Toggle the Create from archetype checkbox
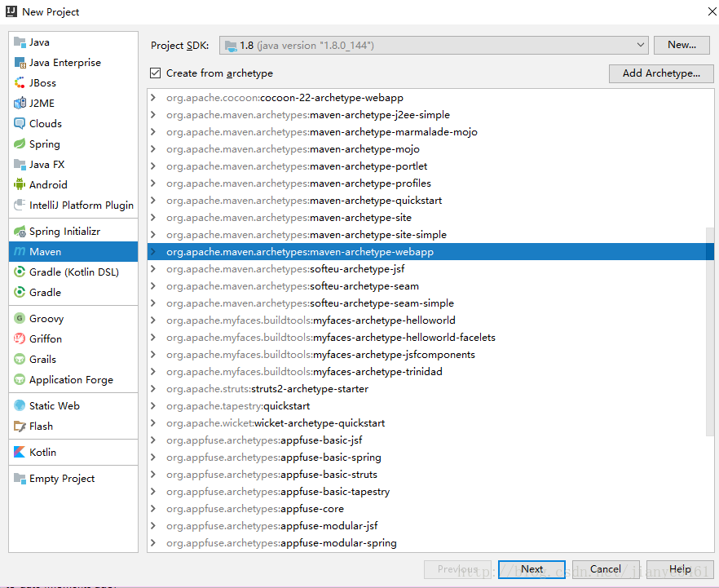 click(156, 73)
